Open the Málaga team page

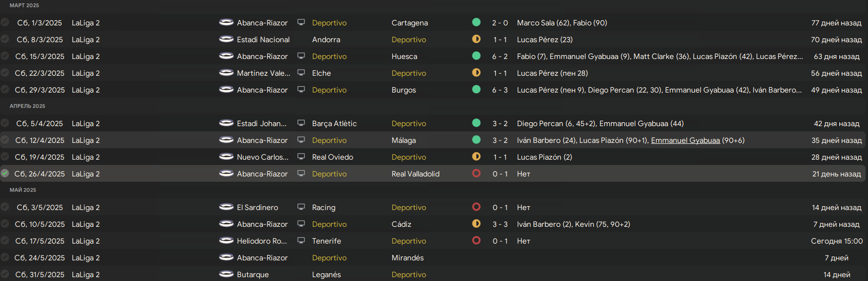click(x=404, y=140)
